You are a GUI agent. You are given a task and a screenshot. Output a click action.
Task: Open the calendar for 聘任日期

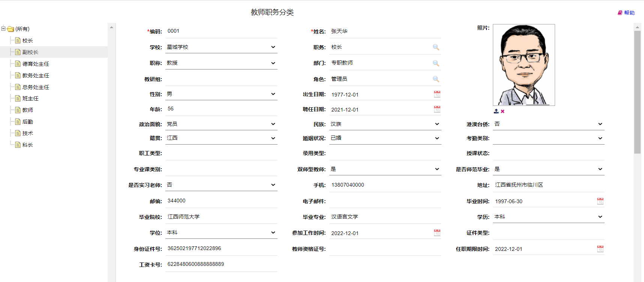437,109
